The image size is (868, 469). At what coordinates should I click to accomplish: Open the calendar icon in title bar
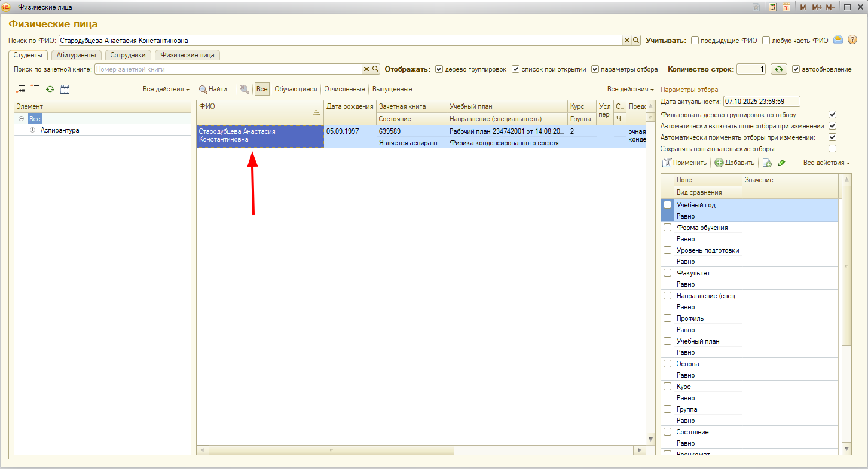(x=787, y=7)
